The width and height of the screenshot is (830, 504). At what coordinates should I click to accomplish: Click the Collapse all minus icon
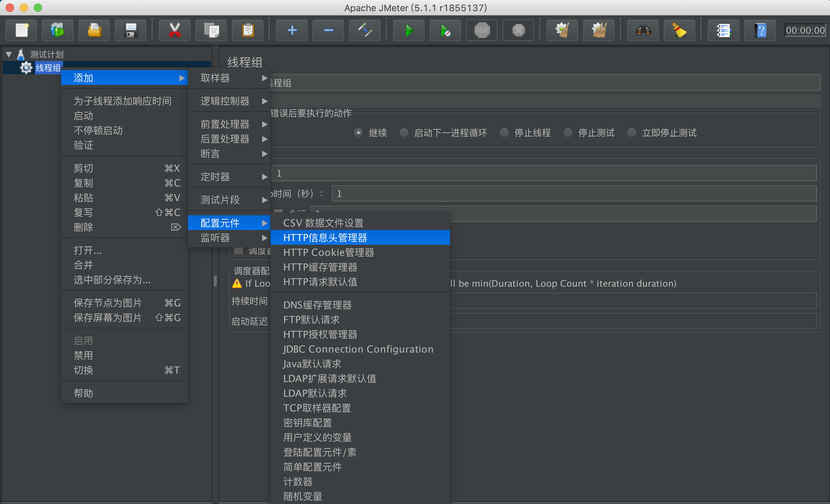tap(328, 30)
